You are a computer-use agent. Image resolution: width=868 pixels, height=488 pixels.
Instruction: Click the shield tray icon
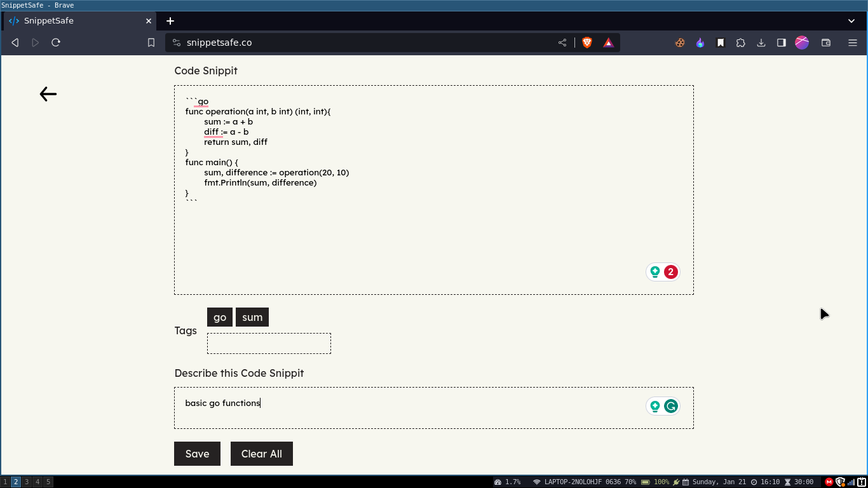839,482
